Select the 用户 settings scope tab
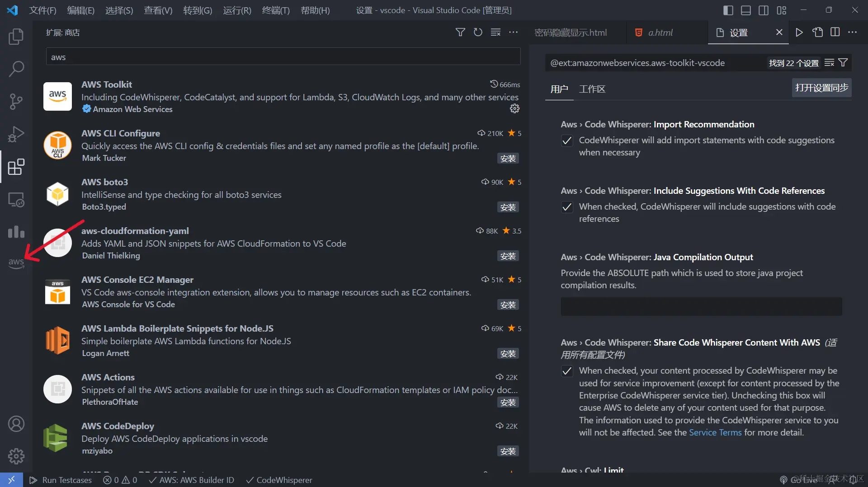The width and height of the screenshot is (868, 487). 559,89
